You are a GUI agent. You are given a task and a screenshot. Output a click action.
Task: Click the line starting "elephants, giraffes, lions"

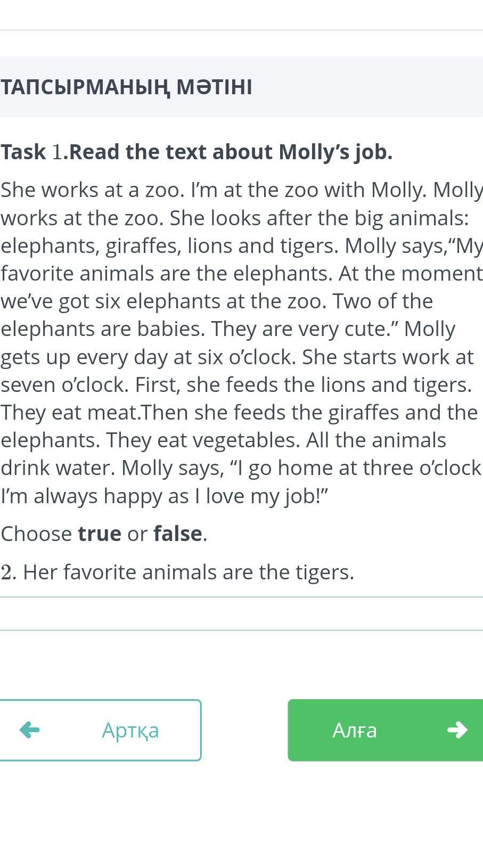pyautogui.click(x=241, y=245)
